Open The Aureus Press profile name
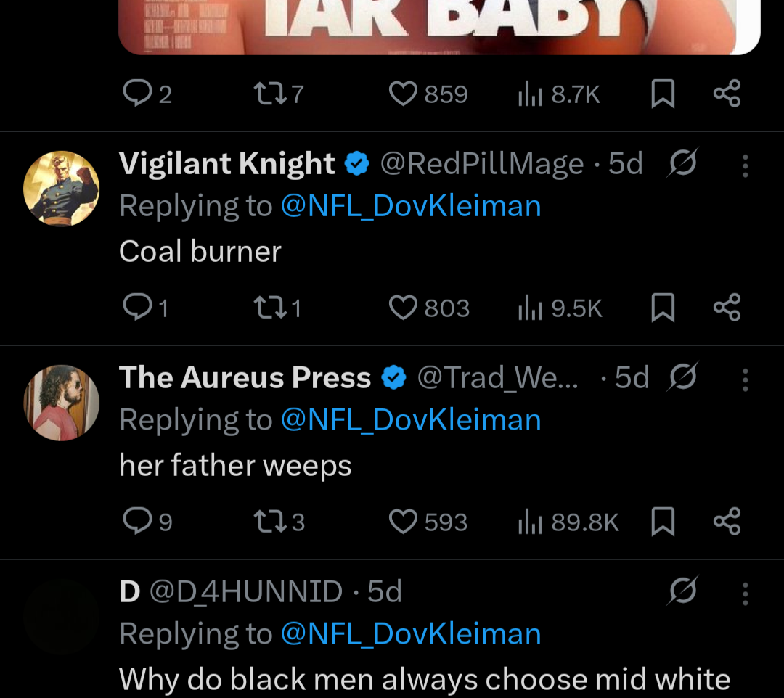Image resolution: width=784 pixels, height=698 pixels. click(245, 378)
